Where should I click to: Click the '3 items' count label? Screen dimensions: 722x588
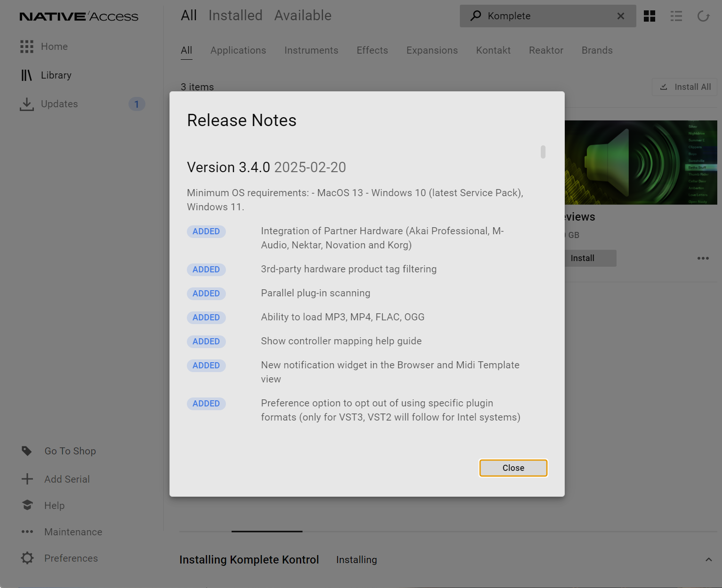point(197,87)
